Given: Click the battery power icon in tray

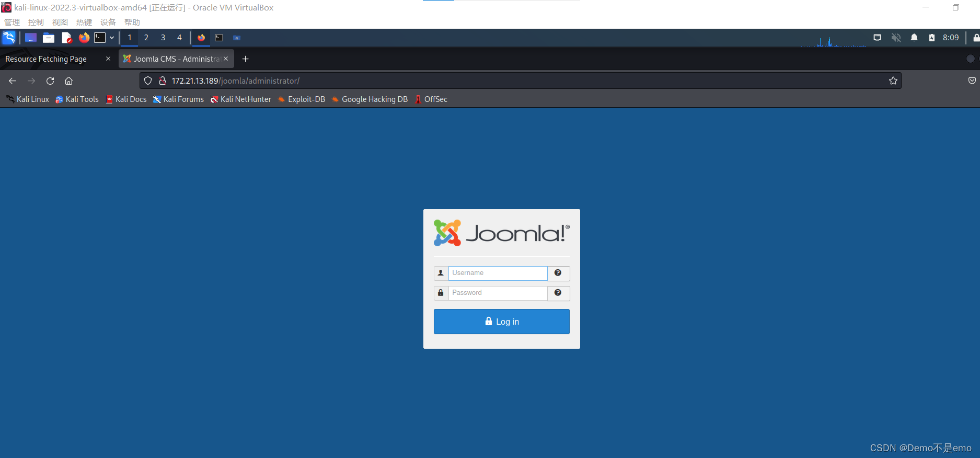Looking at the screenshot, I should [x=932, y=38].
